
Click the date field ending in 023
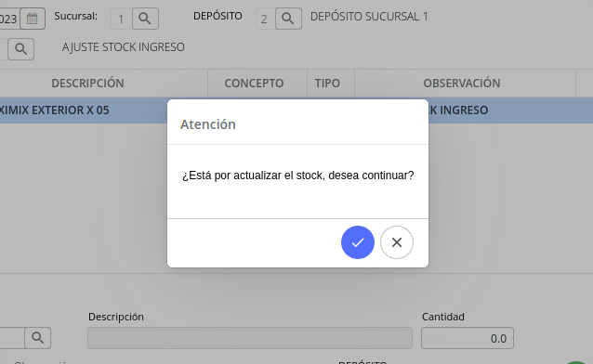coord(9,19)
